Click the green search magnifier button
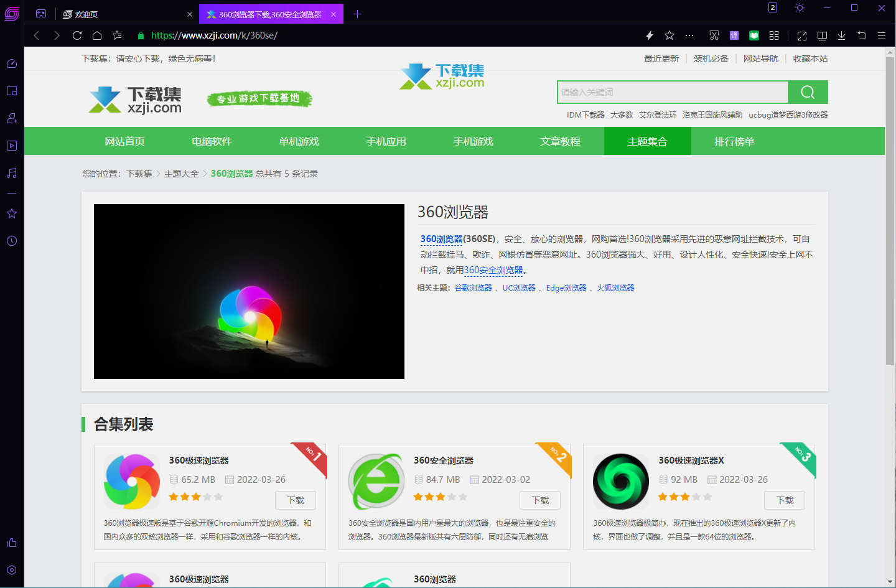Image resolution: width=896 pixels, height=588 pixels. tap(808, 92)
